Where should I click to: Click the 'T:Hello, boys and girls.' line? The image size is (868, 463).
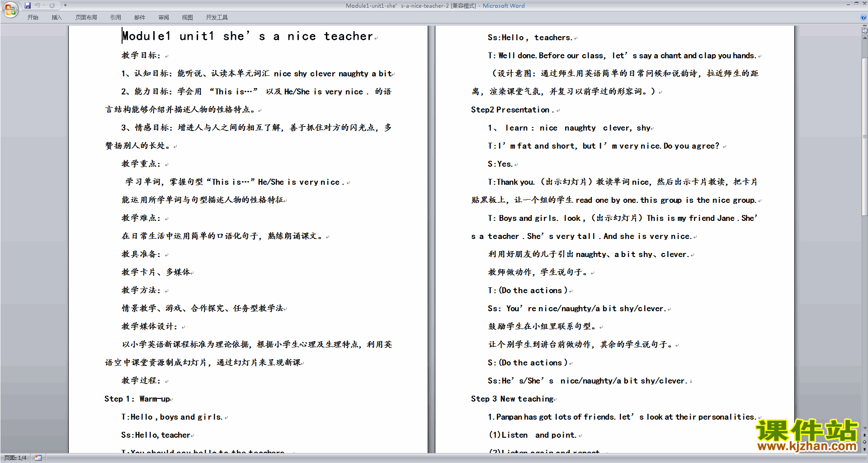[x=172, y=417]
